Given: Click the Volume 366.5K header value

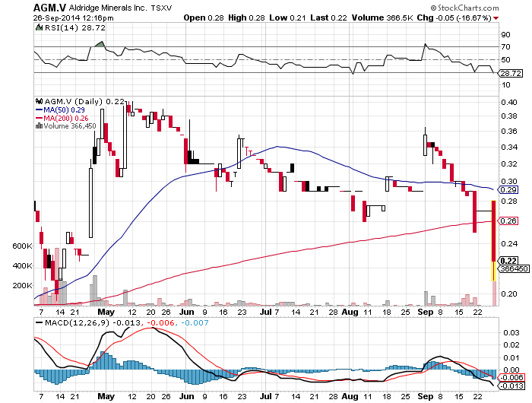Looking at the screenshot, I should click(382, 17).
